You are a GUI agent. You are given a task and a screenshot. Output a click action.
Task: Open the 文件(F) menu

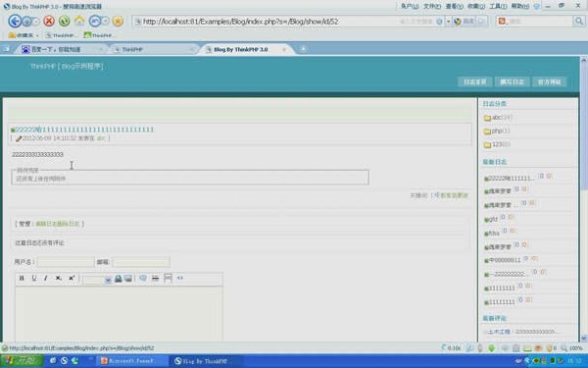[x=432, y=6]
